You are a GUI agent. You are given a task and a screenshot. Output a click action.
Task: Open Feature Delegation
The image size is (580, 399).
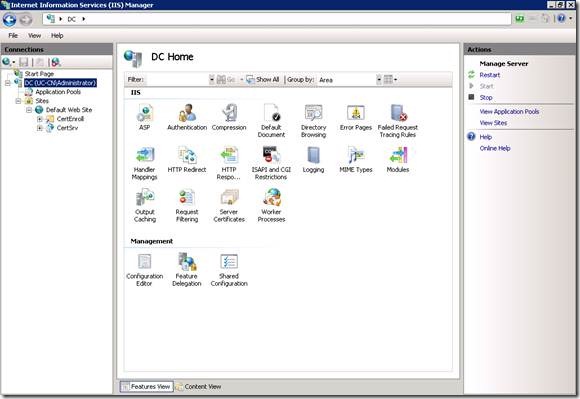tap(187, 270)
